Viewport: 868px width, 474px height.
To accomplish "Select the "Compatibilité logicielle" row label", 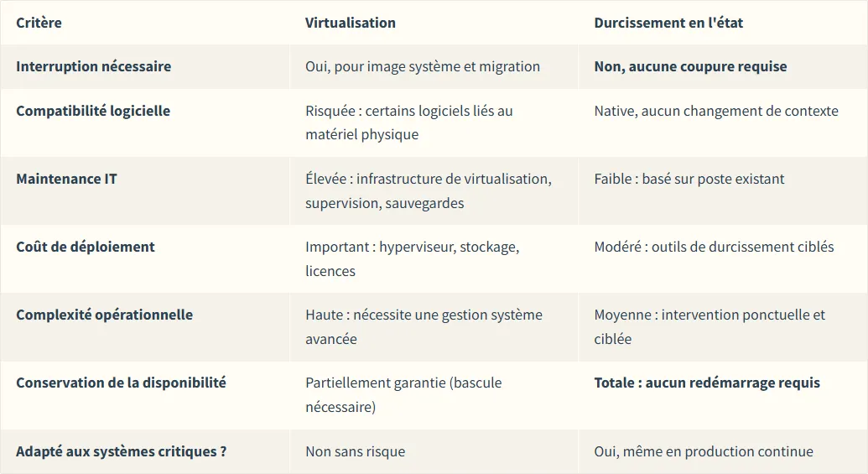I will tap(93, 111).
